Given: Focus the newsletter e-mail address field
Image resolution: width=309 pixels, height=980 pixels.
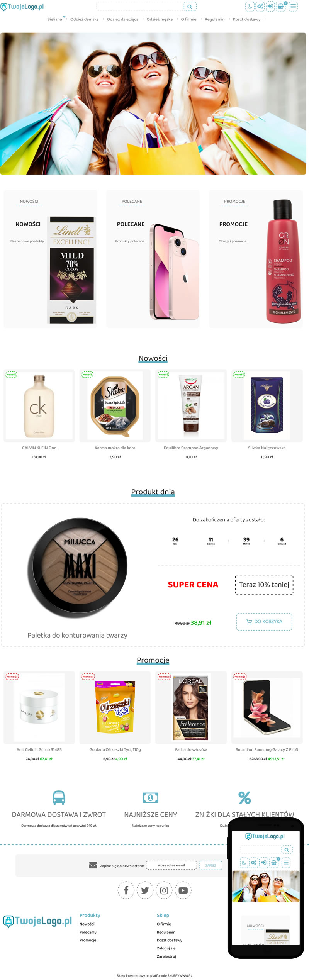Looking at the screenshot, I should pyautogui.click(x=171, y=865).
